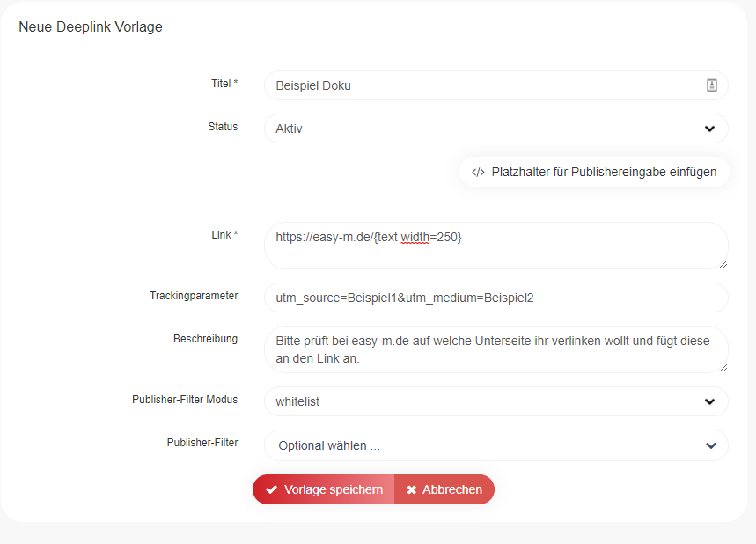
Task: Click the Publisher-Filter Modus chevron arrow
Action: click(709, 401)
